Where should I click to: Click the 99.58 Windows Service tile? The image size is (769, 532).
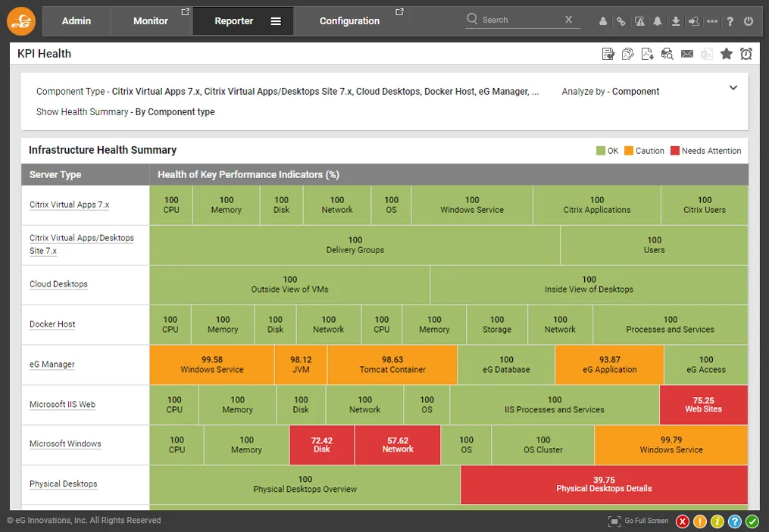212,365
